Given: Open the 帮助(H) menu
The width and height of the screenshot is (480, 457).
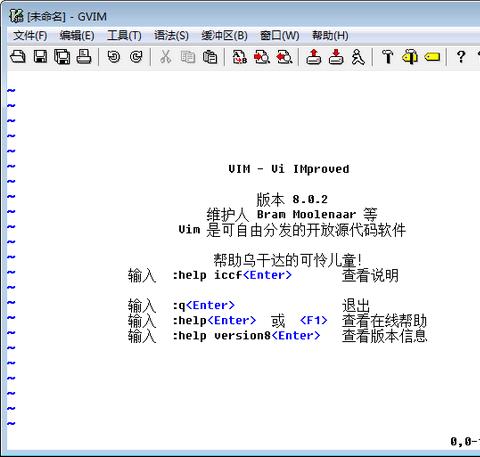Looking at the screenshot, I should click(x=330, y=35).
